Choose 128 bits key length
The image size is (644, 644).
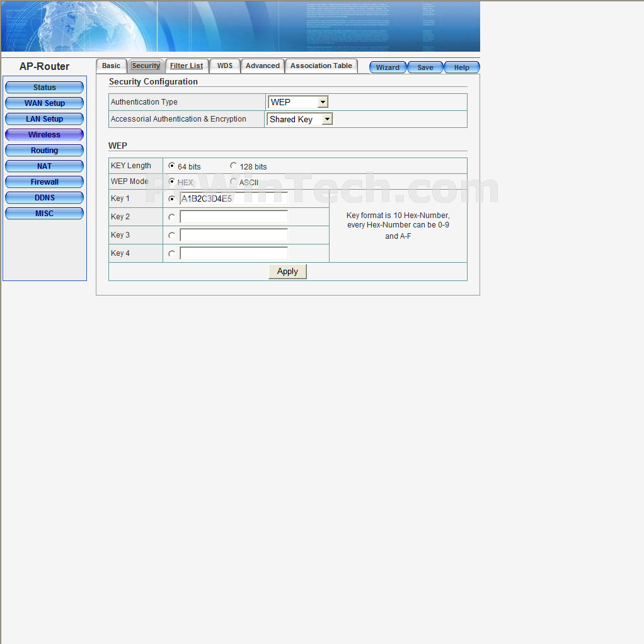coord(233,166)
